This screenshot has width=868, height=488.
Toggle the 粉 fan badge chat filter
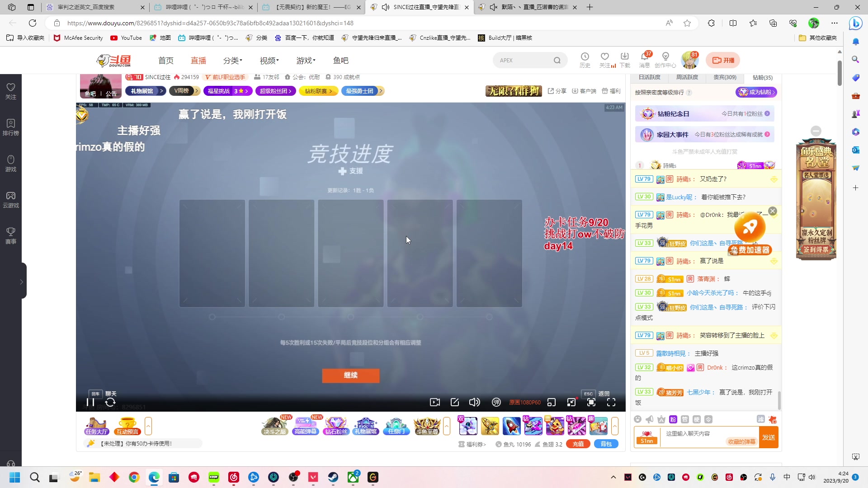[674, 419]
